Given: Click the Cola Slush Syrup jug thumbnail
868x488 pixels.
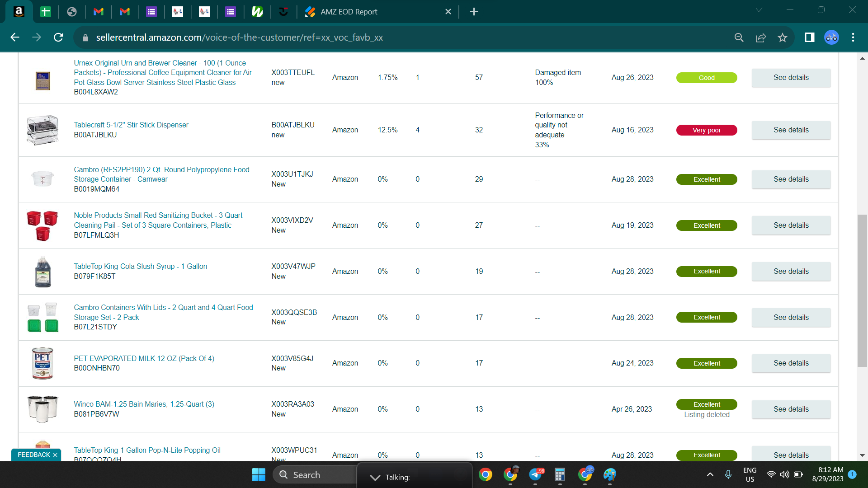Looking at the screenshot, I should click(43, 272).
